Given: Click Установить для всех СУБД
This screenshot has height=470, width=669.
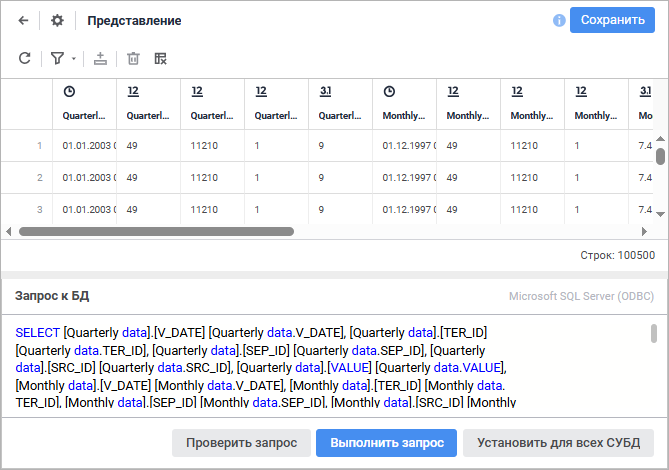Looking at the screenshot, I should pos(557,442).
